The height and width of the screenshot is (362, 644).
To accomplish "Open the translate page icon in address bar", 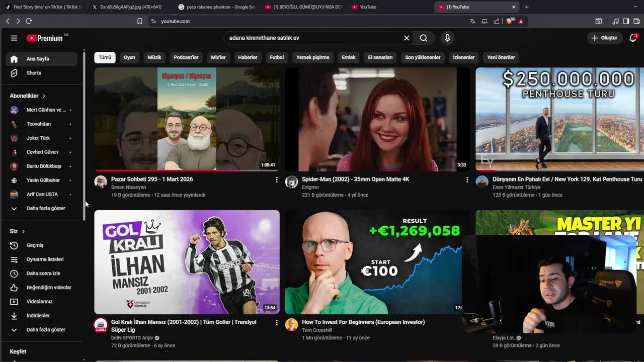I will (x=472, y=21).
